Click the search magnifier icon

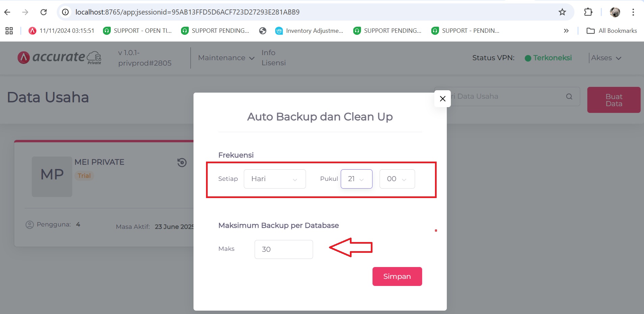(x=569, y=97)
